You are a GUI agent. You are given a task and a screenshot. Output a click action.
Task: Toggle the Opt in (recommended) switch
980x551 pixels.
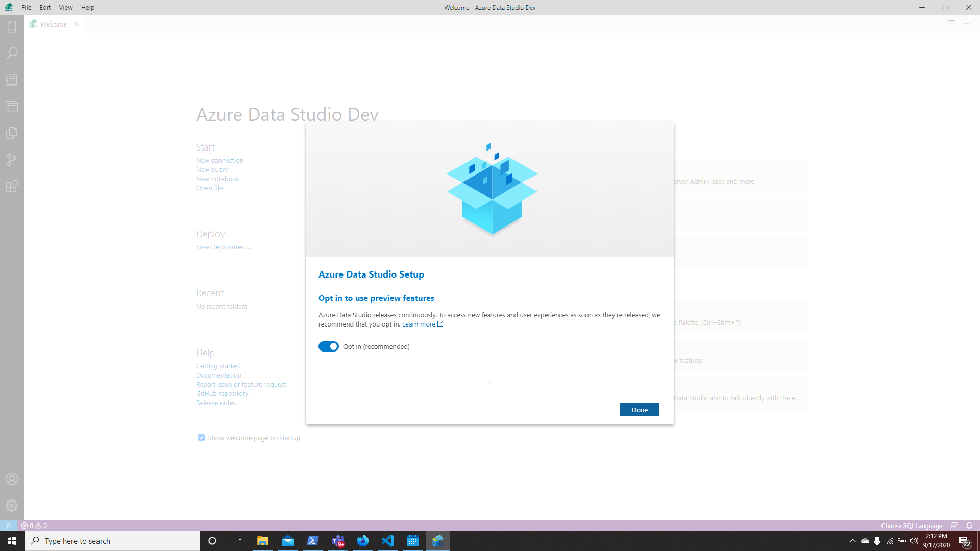[x=329, y=346]
